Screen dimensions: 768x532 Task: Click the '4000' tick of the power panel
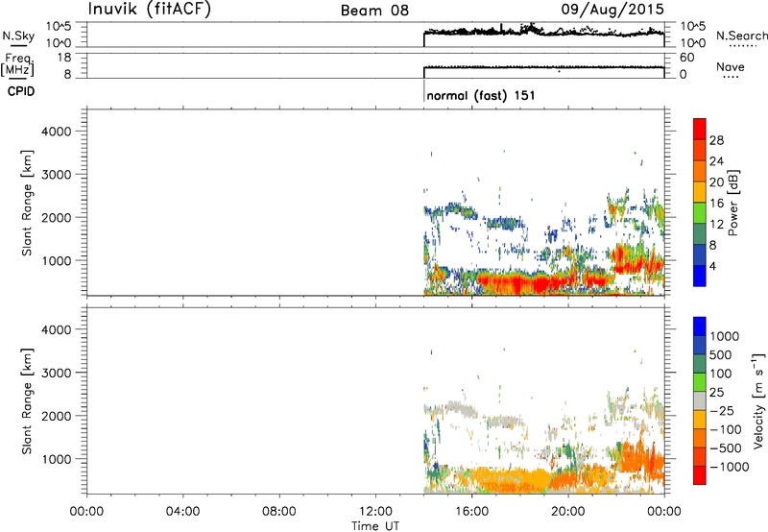point(57,132)
